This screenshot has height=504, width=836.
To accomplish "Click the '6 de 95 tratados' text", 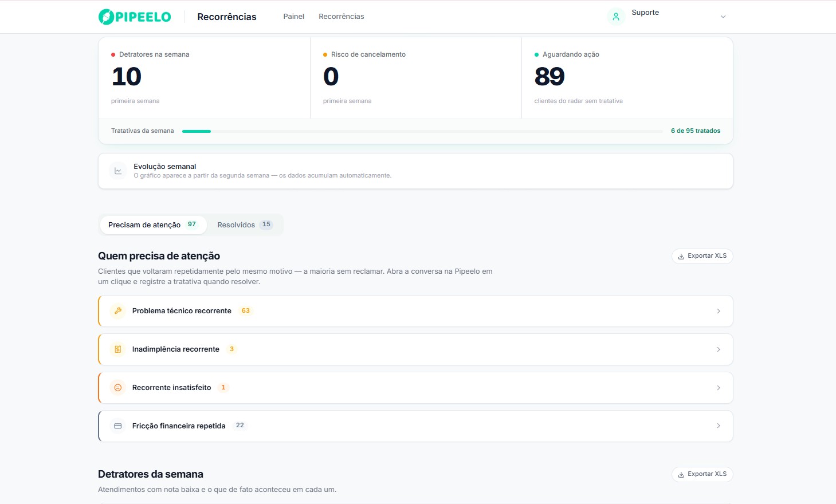I will point(696,131).
